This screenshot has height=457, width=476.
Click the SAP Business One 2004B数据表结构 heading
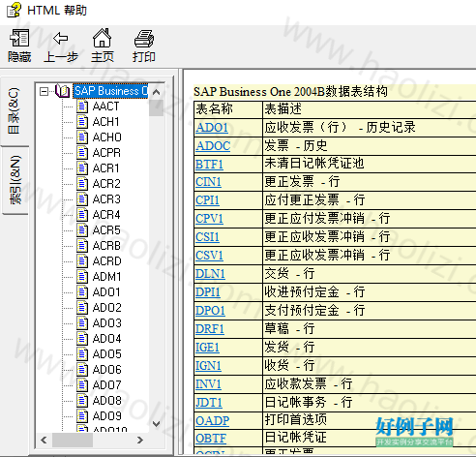click(x=290, y=92)
